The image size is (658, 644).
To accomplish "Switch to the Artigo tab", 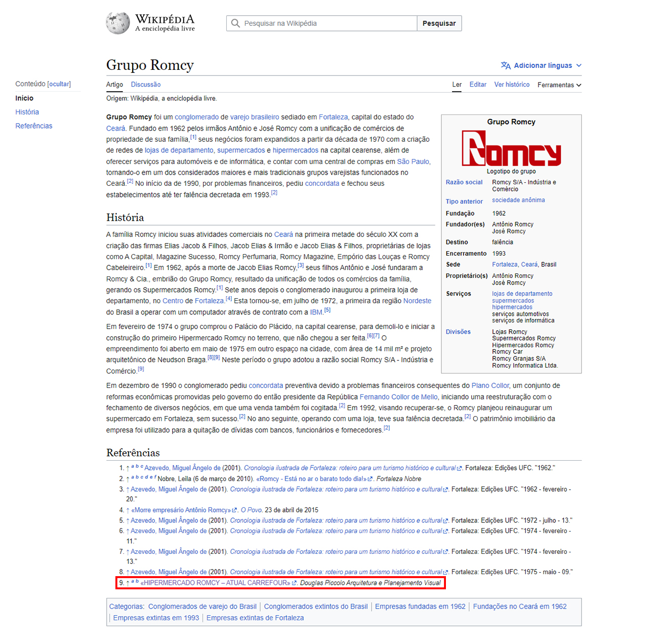I will tap(114, 85).
